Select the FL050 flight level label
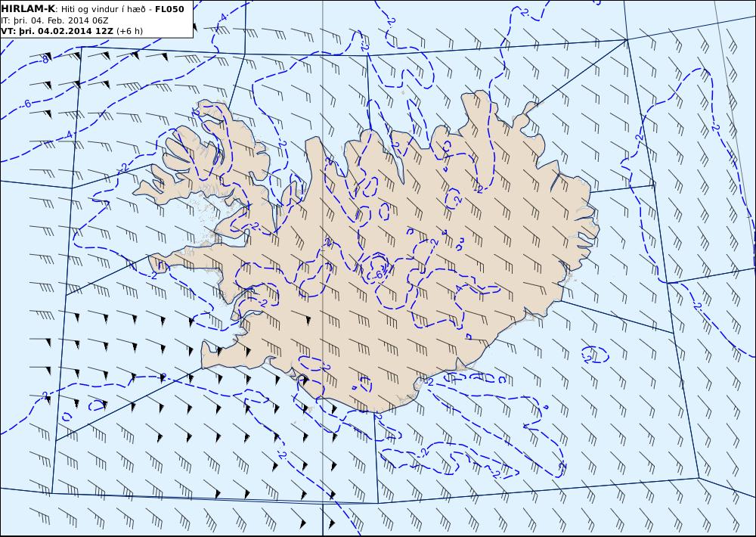Image resolution: width=756 pixels, height=537 pixels. point(169,9)
